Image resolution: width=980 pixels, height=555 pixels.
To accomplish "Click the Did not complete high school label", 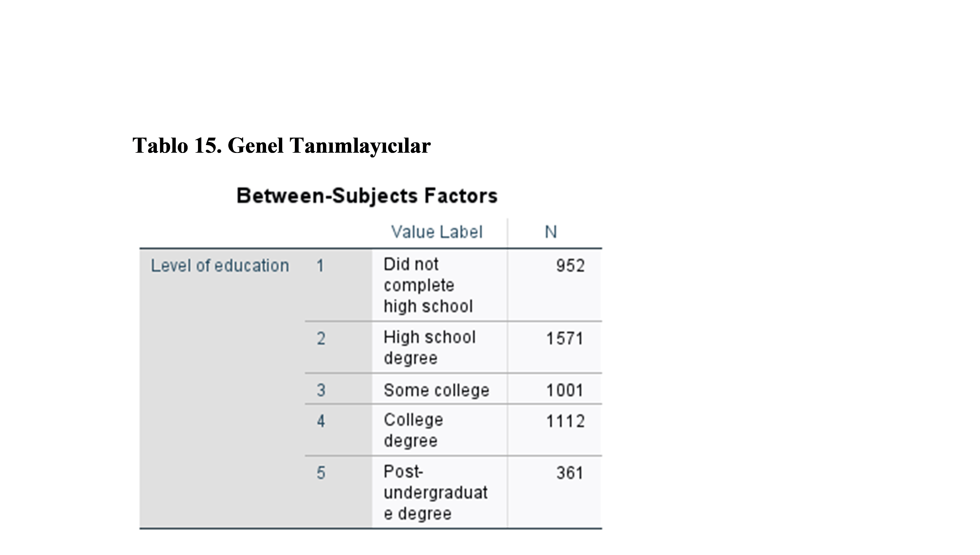I will 428,285.
